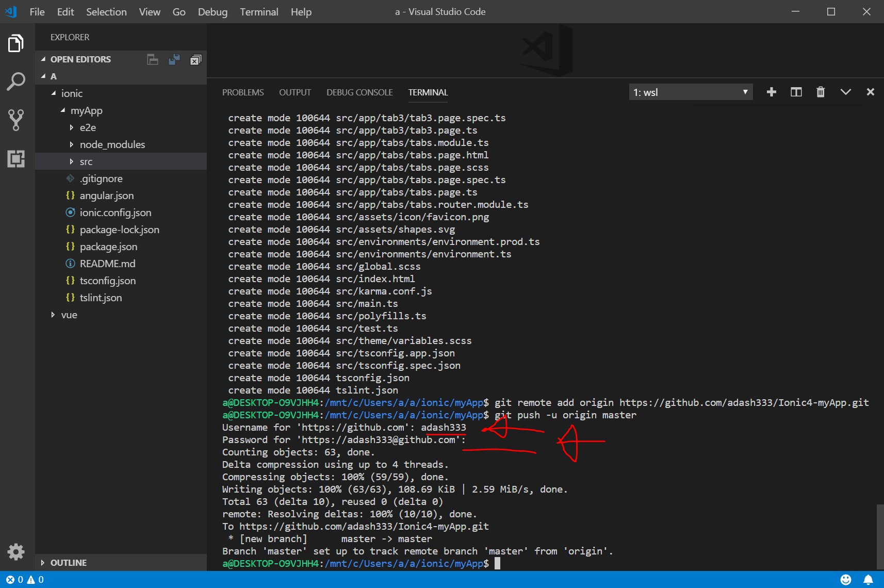This screenshot has width=884, height=588.
Task: Open the Extensions view
Action: [x=16, y=158]
